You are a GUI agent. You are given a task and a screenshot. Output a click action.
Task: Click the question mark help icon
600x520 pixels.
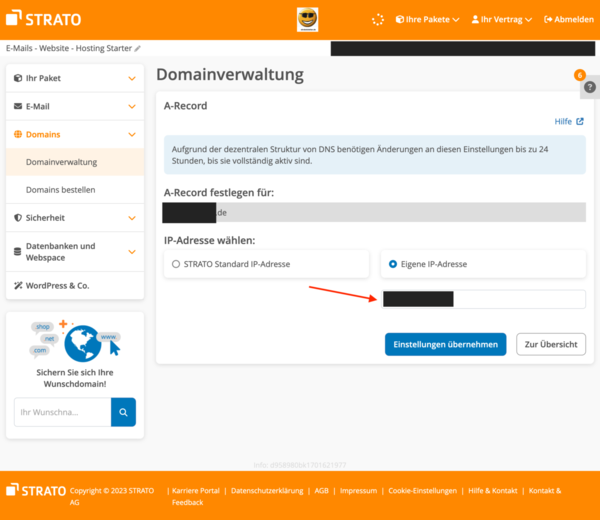click(x=590, y=88)
